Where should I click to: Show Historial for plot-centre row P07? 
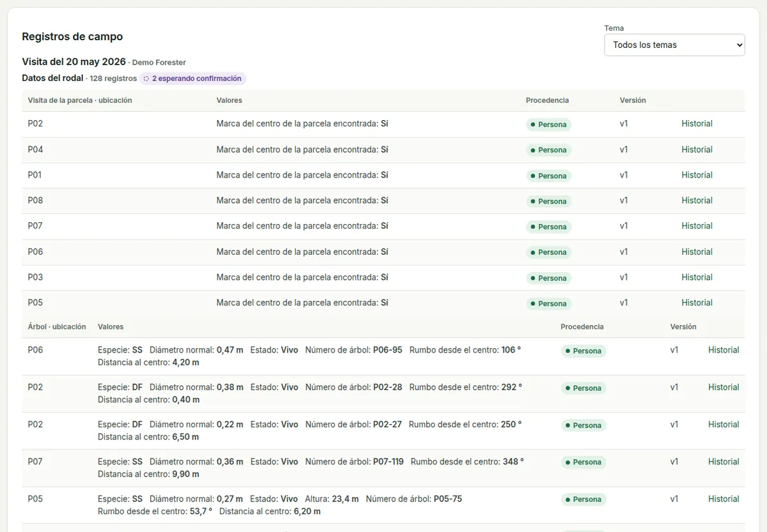pos(697,226)
